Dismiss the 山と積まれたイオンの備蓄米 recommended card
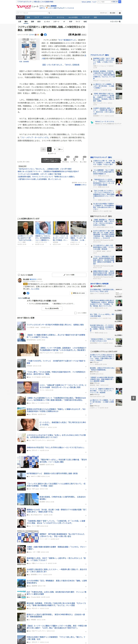This screenshot has width=138, height=644. [86, 245]
